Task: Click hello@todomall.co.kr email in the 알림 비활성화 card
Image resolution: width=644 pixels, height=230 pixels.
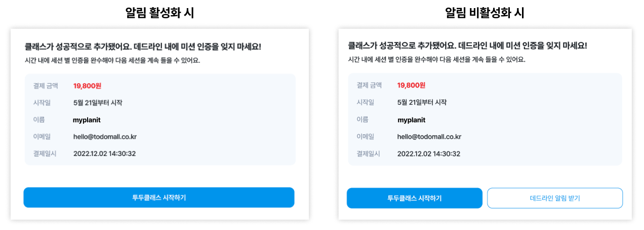Action: click(x=429, y=137)
